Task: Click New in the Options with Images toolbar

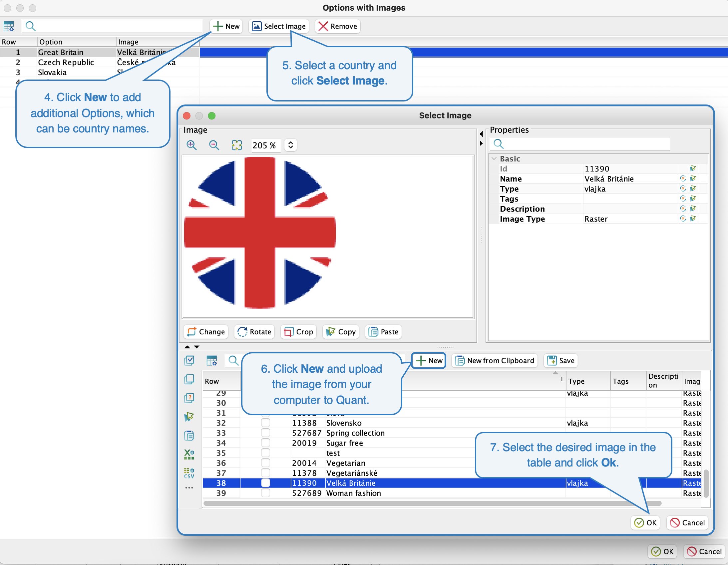Action: [x=226, y=26]
